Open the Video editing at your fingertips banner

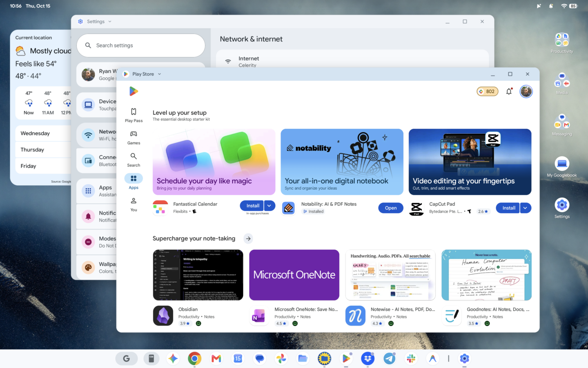pyautogui.click(x=470, y=162)
